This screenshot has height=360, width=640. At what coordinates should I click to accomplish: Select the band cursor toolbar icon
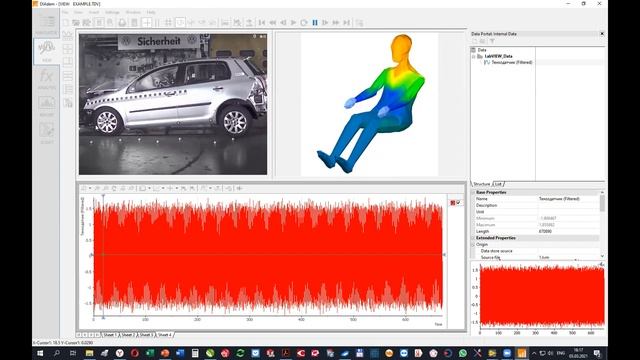tap(157, 22)
